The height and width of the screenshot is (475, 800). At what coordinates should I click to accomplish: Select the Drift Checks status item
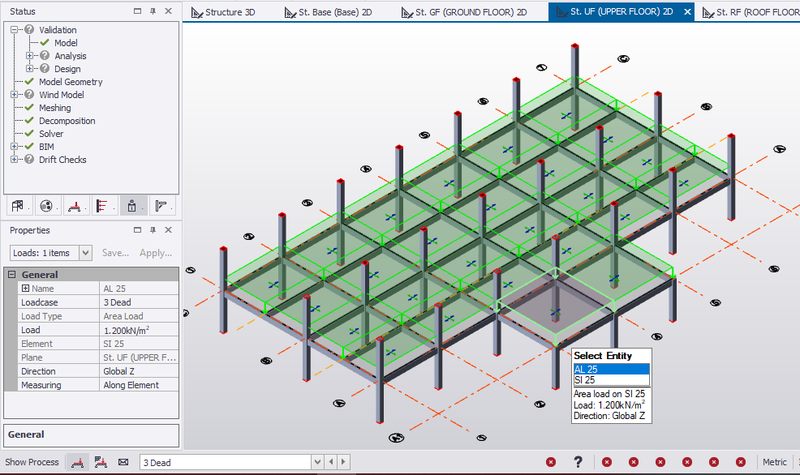point(62,159)
